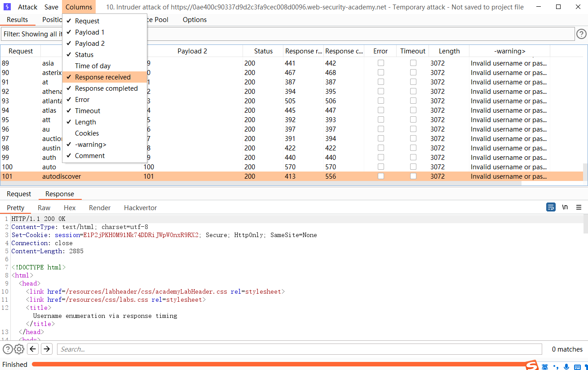Close the open Columns menu
The image size is (588, 370).
[79, 7]
